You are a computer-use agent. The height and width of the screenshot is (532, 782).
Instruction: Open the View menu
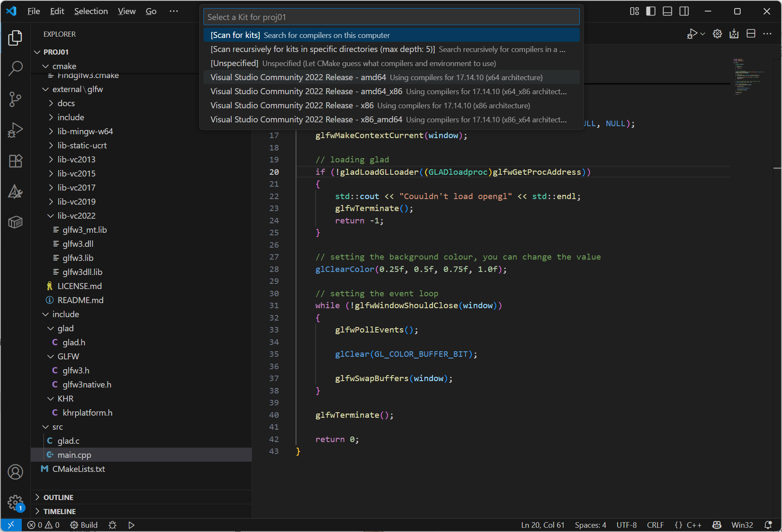pyautogui.click(x=127, y=11)
